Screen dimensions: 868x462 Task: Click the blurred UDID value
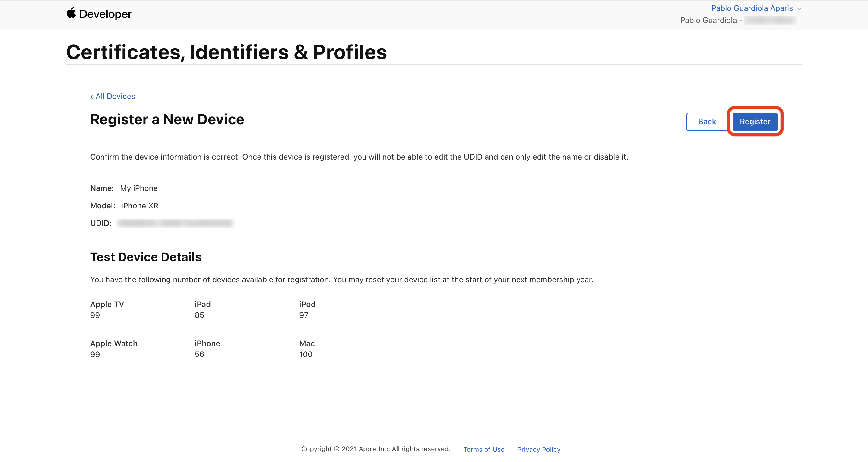point(175,223)
